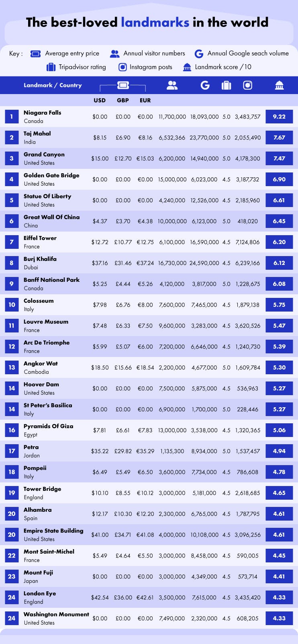This screenshot has width=298, height=644.
Task: Click the Burj Khalifa landmark name
Action: tap(40, 259)
